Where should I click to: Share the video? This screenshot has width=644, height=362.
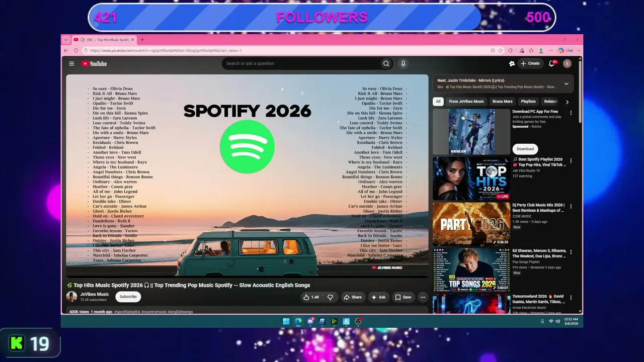(352, 297)
